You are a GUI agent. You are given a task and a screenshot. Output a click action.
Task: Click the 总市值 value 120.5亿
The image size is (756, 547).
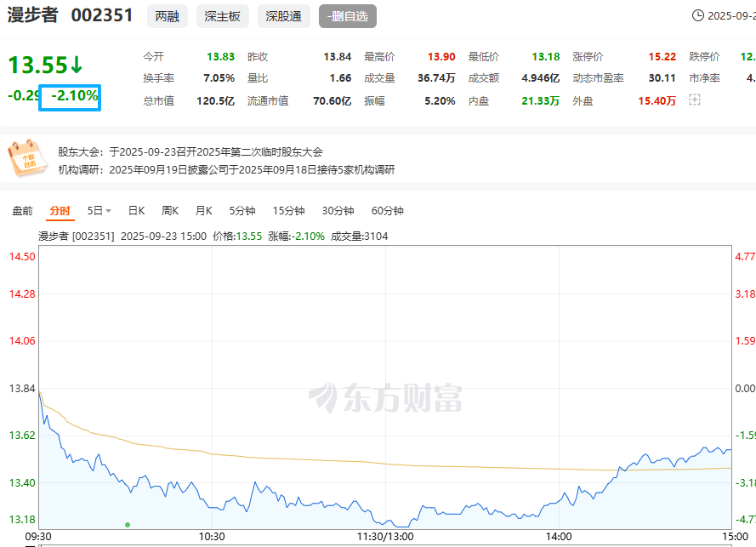[215, 101]
